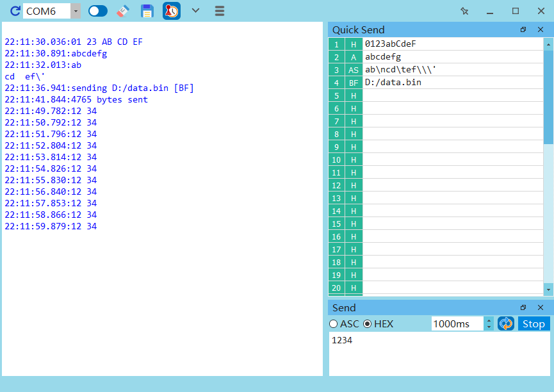Screen dimensions: 554x392
Task: Float the Send panel
Action: pyautogui.click(x=523, y=307)
